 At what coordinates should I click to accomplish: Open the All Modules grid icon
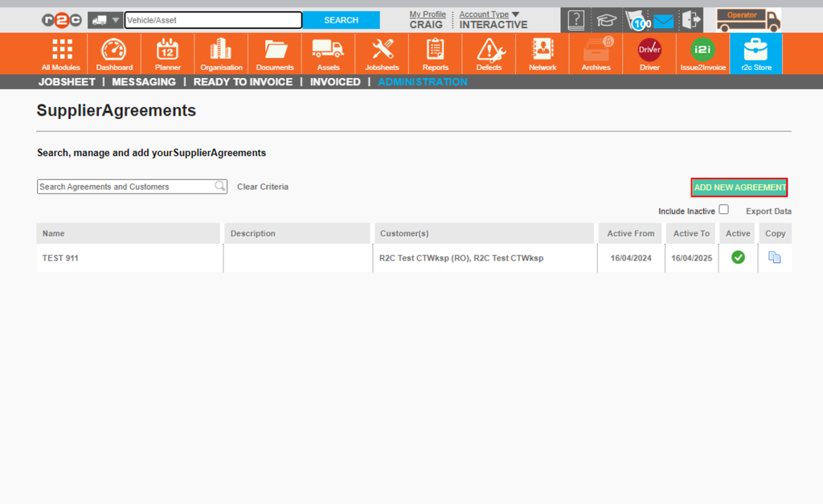(61, 54)
